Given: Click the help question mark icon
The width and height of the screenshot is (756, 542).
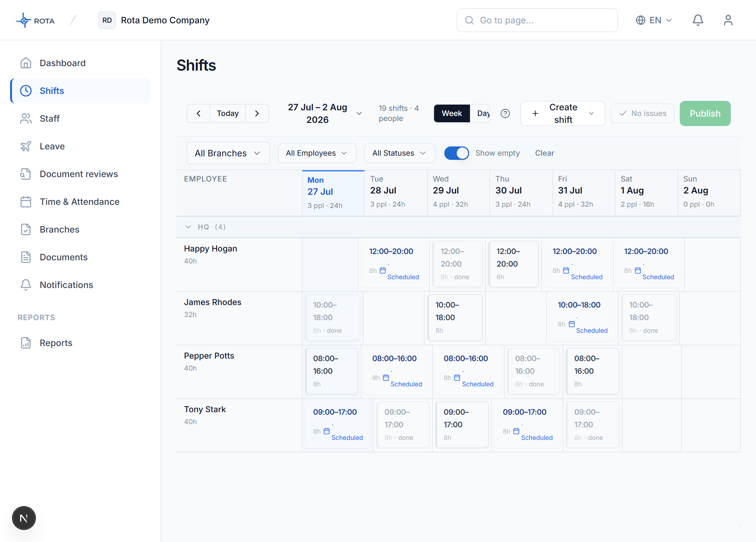Looking at the screenshot, I should [505, 113].
